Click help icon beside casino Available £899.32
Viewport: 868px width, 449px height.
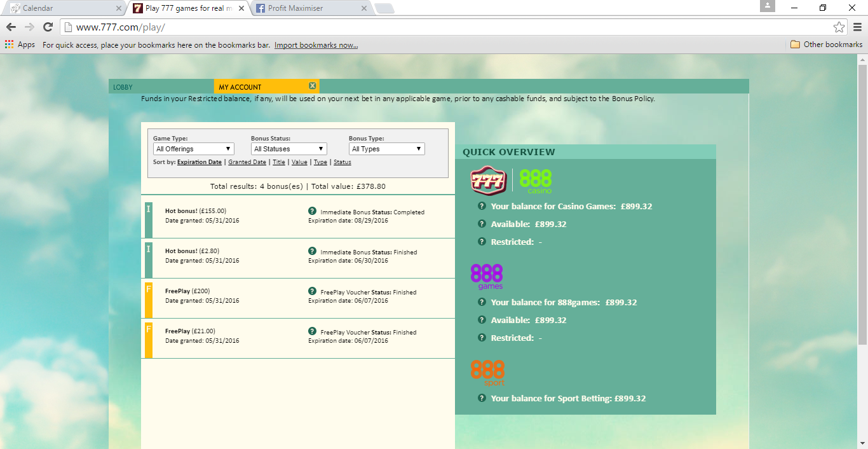pyautogui.click(x=482, y=224)
